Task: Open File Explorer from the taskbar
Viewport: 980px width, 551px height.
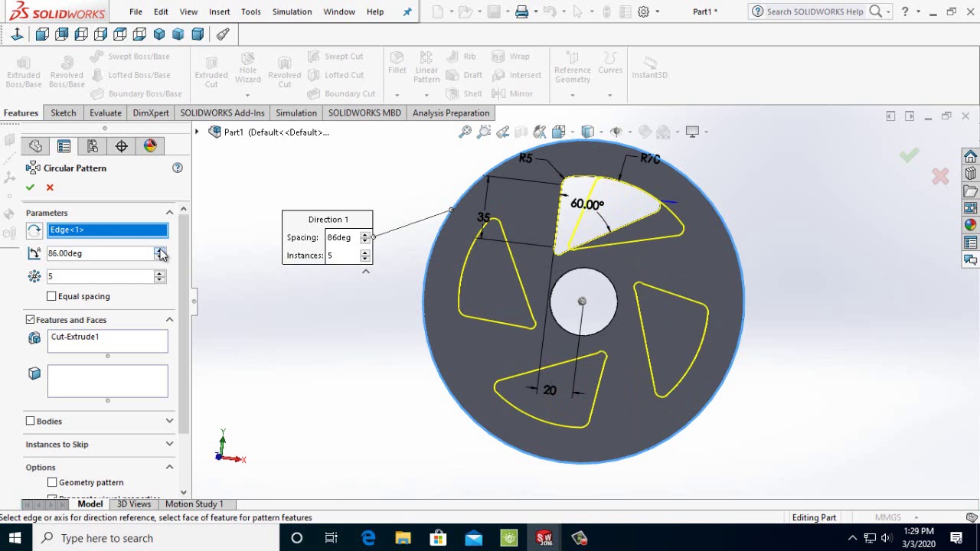Action: coord(403,538)
